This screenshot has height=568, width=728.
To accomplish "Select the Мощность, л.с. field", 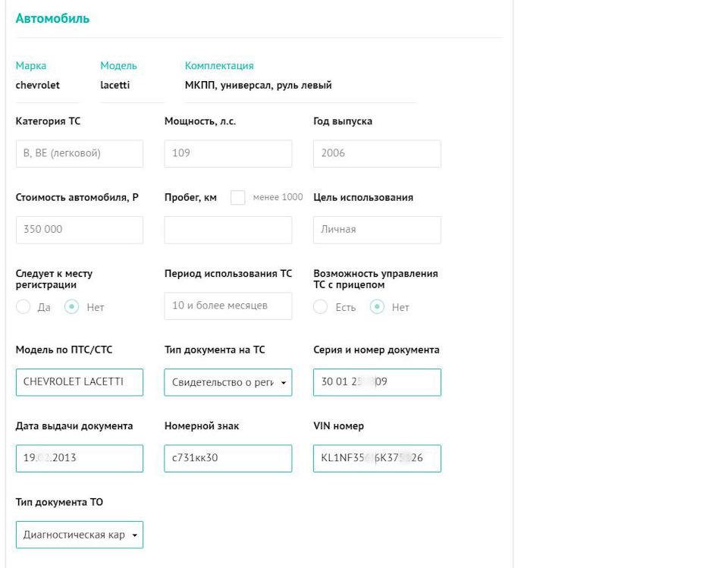I will pyautogui.click(x=228, y=154).
